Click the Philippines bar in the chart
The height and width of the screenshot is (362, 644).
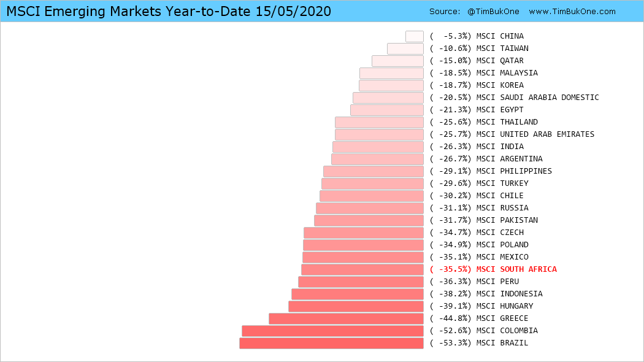(x=374, y=171)
